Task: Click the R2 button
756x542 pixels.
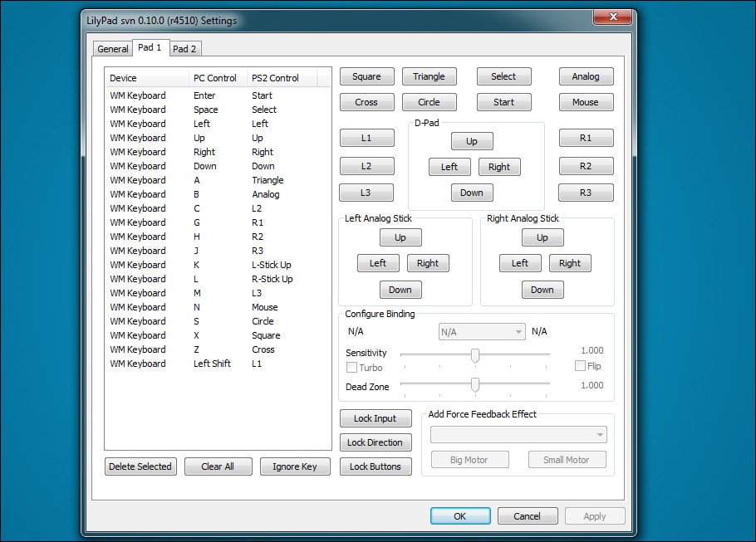Action: (x=586, y=166)
